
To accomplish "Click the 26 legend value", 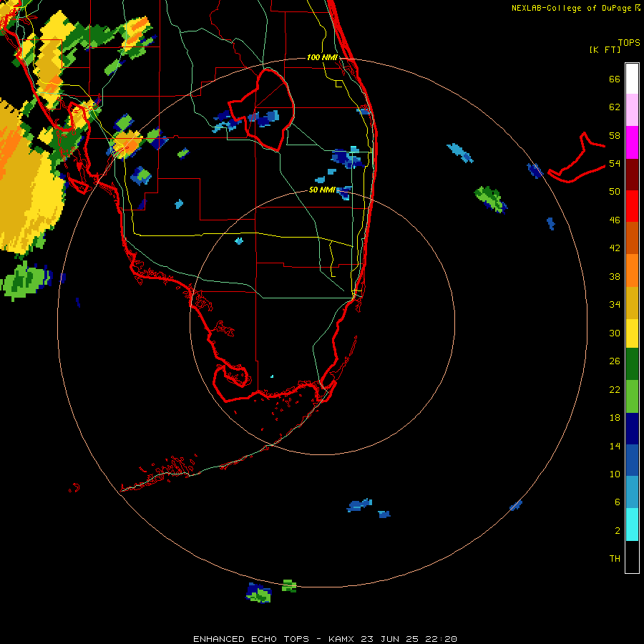I will coord(615,361).
